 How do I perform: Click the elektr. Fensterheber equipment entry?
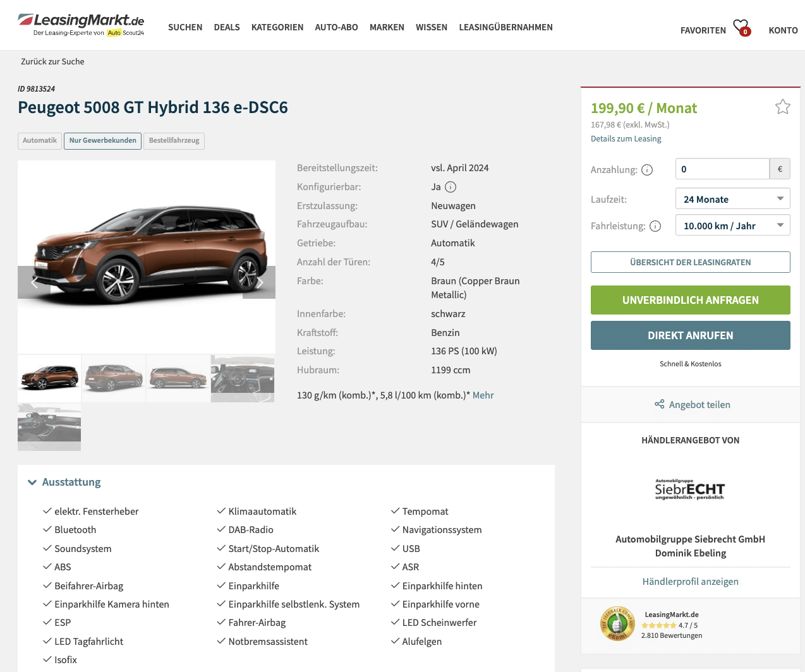point(96,512)
